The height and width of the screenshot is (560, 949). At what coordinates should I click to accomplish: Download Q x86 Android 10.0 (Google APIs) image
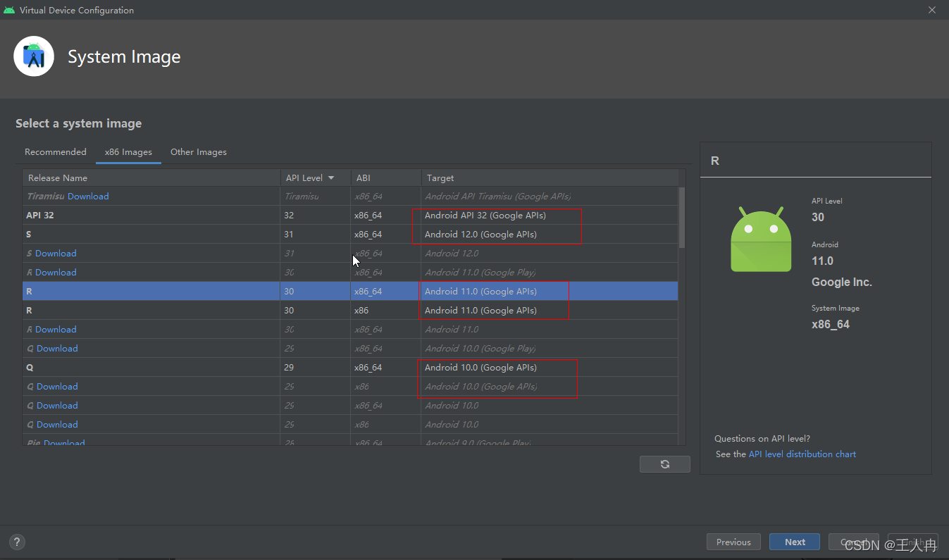coord(57,387)
